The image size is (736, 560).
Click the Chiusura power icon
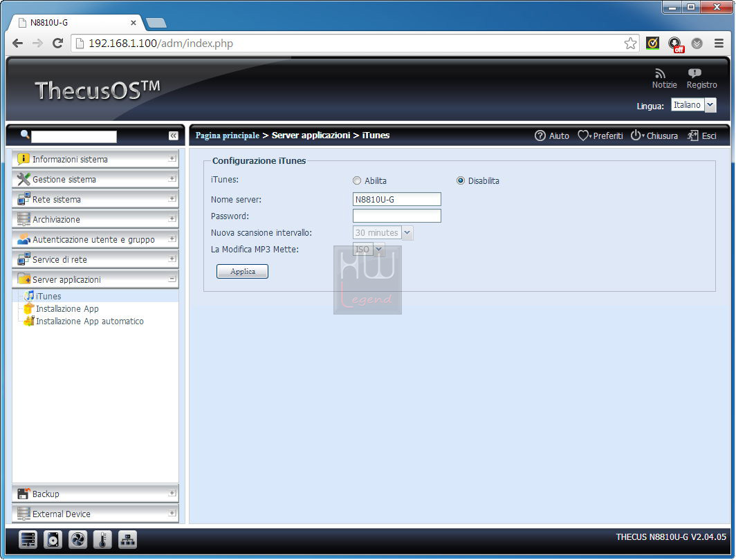click(636, 135)
